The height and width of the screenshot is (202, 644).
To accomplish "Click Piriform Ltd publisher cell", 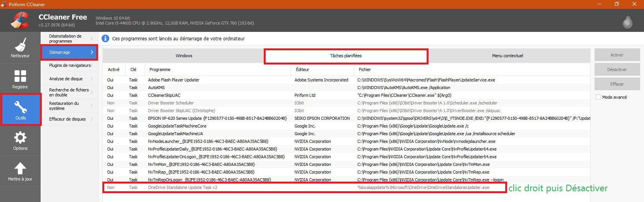I will [x=305, y=95].
